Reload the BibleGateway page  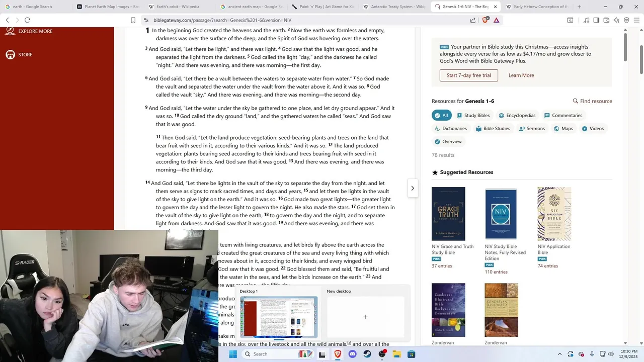[27, 20]
